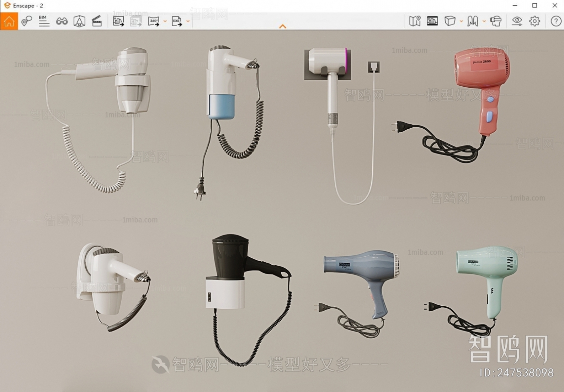Export an EXE standalone file
Screen dimensions: 564x392
(x=177, y=21)
